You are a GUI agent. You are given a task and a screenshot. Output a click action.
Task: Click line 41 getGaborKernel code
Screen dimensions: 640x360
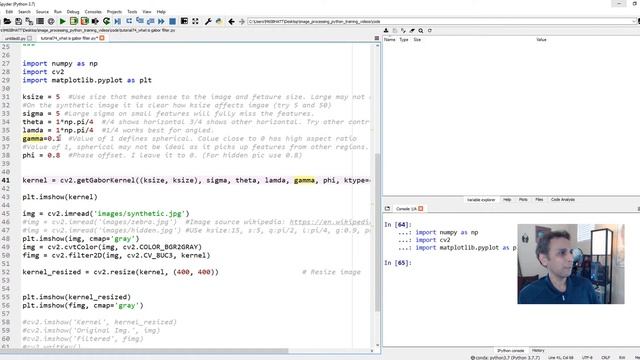[x=196, y=180]
